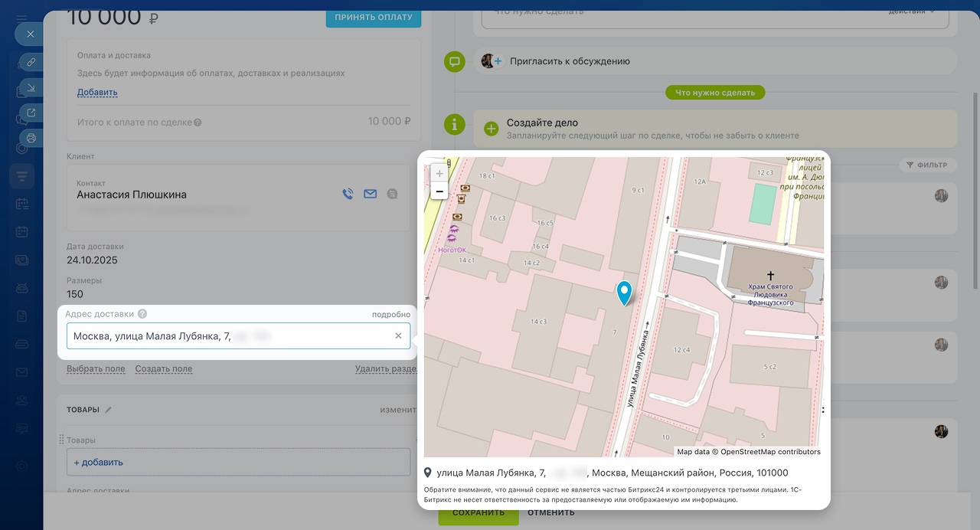
Task: Click the Сохранить button
Action: tap(478, 513)
